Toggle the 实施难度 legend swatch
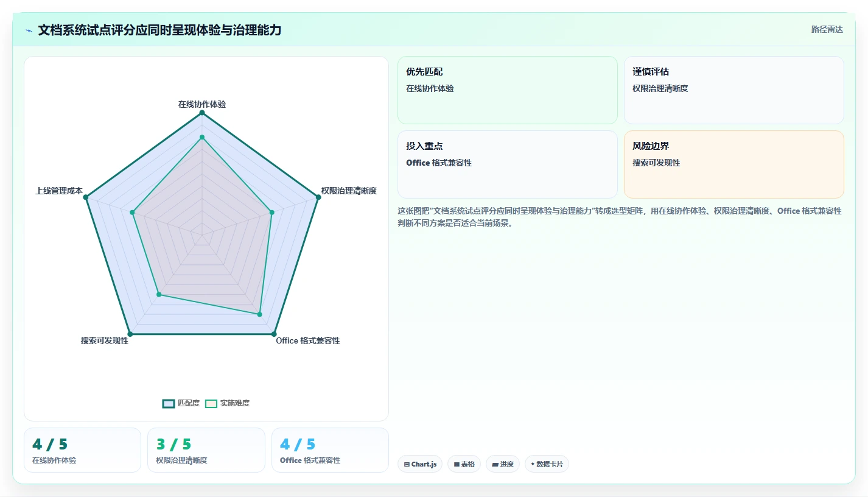The width and height of the screenshot is (868, 497). coord(211,403)
